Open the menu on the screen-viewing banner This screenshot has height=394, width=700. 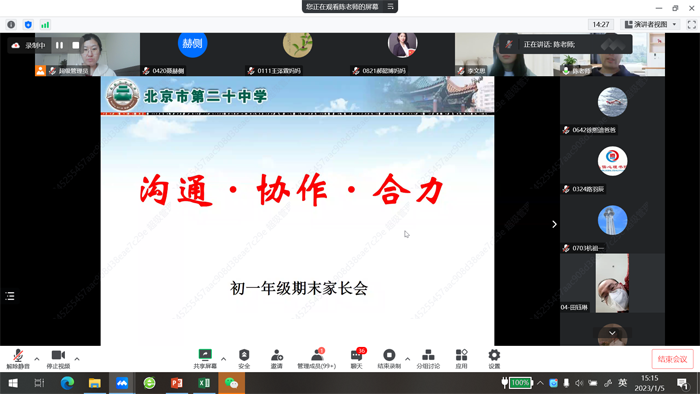[x=390, y=6]
